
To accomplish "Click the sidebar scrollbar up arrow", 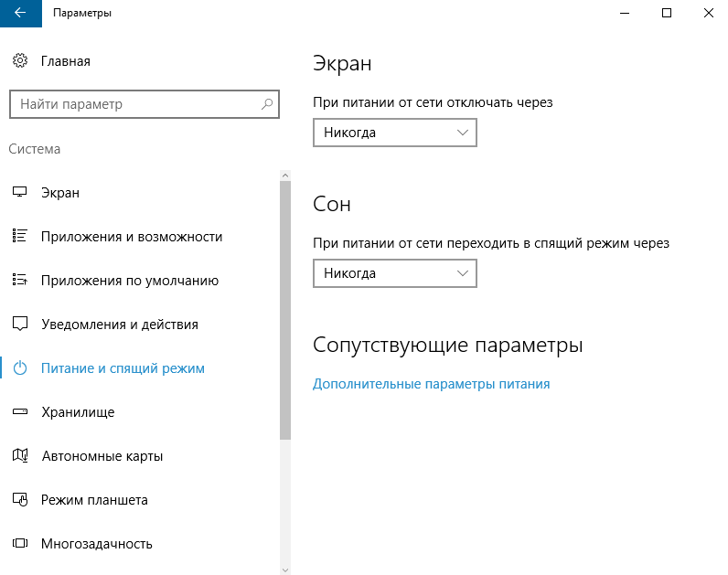I will point(285,176).
